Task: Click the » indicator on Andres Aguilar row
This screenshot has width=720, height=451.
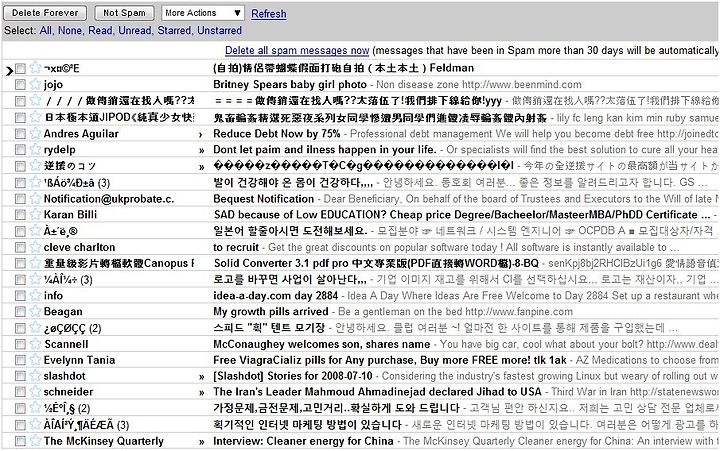Action: [x=201, y=135]
